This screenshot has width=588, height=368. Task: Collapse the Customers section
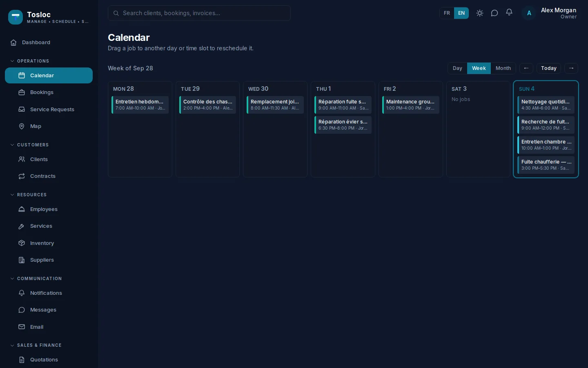(x=29, y=145)
